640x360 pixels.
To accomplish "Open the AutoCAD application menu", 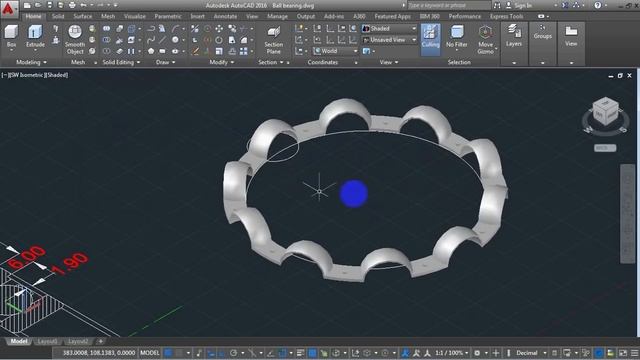I will pos(8,8).
